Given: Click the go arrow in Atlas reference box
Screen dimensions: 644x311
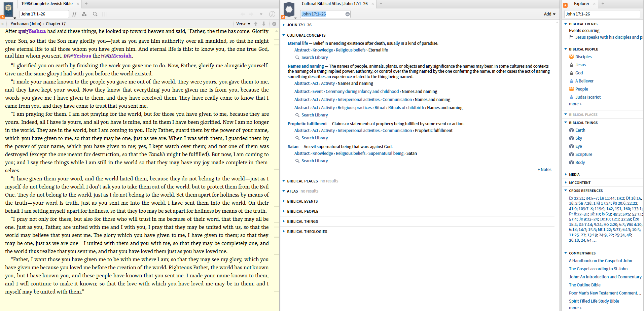Looking at the screenshot, I should pyautogui.click(x=347, y=14).
